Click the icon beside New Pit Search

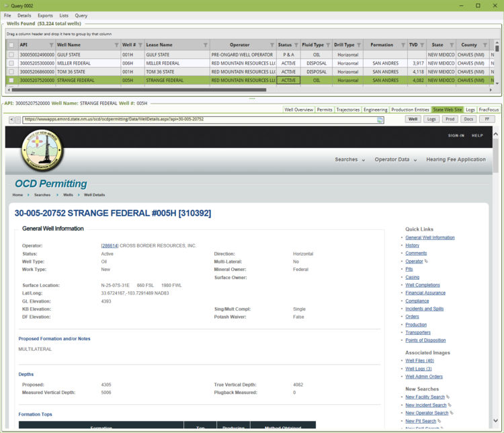[x=439, y=421]
